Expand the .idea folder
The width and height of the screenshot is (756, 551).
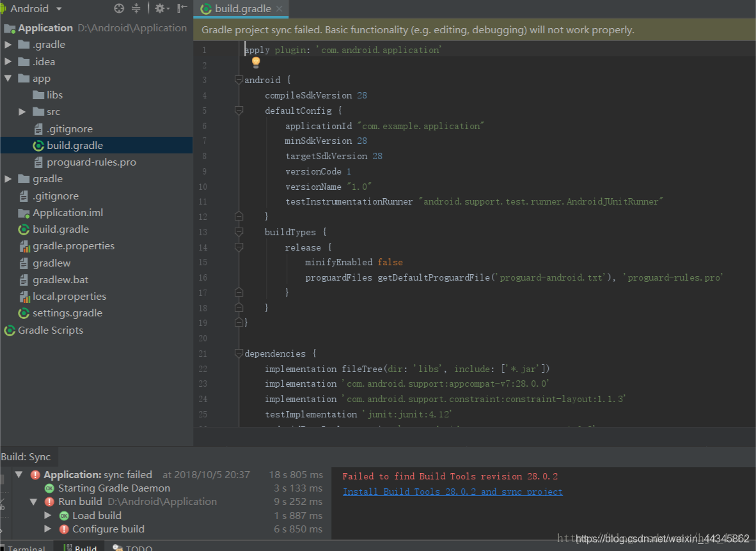click(8, 61)
